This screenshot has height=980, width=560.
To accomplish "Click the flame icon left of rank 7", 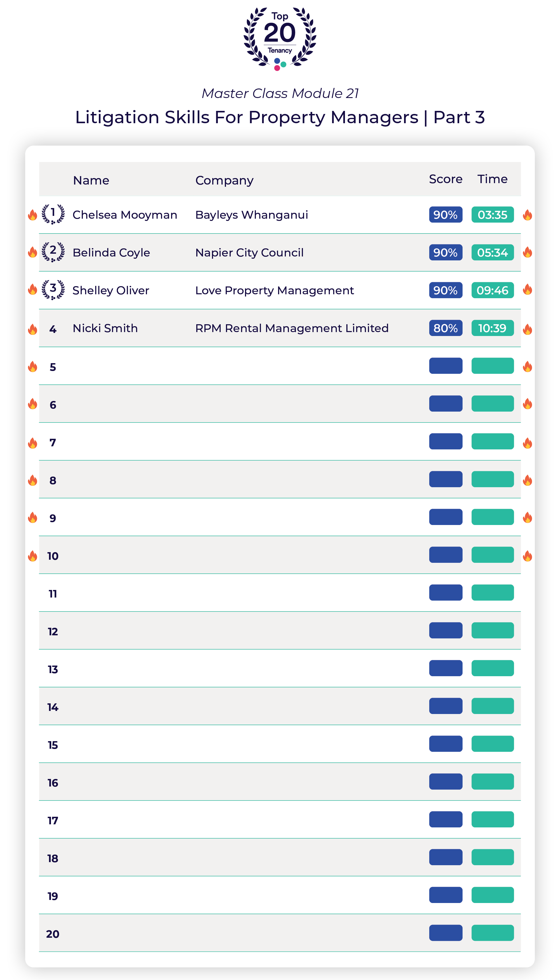I will tap(33, 443).
